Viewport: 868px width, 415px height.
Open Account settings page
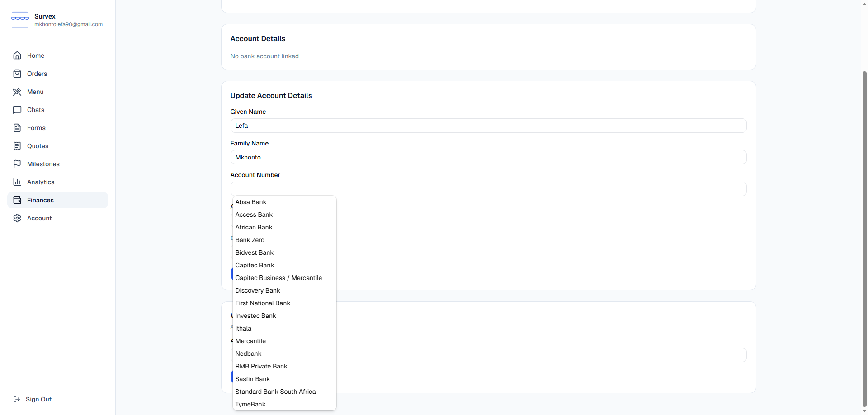click(57, 218)
